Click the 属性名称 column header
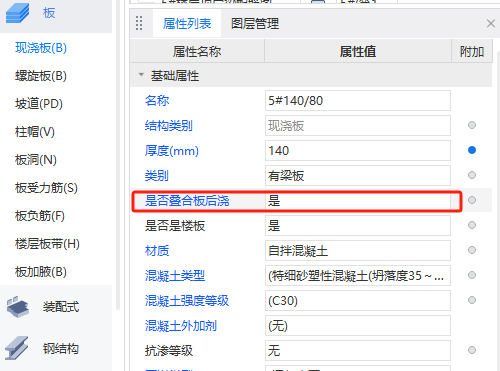 197,51
